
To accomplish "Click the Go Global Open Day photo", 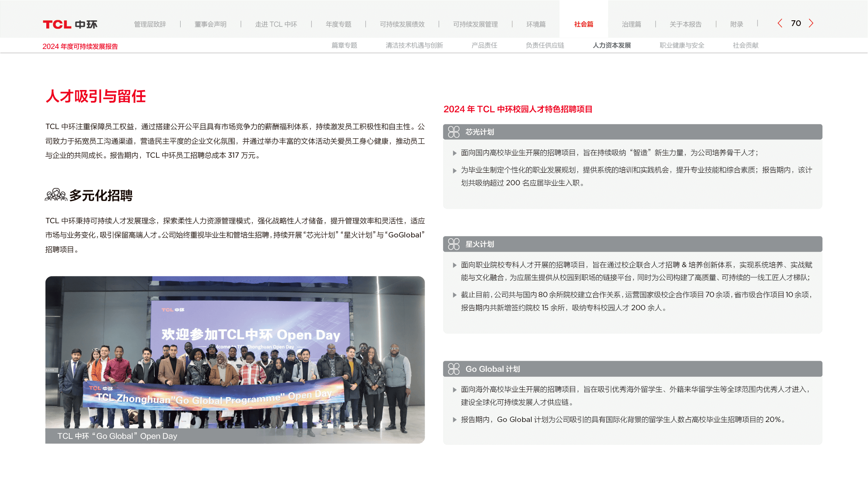I will [235, 352].
